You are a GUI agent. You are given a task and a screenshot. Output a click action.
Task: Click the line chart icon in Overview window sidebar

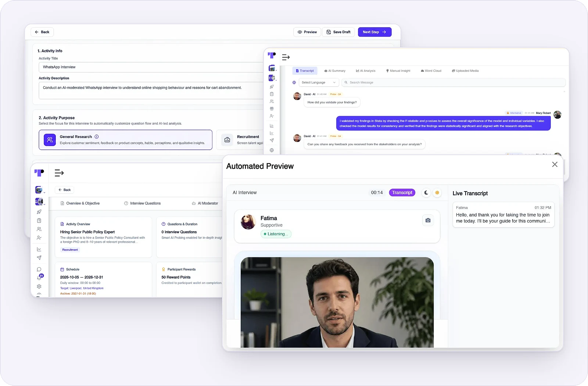coord(39,249)
